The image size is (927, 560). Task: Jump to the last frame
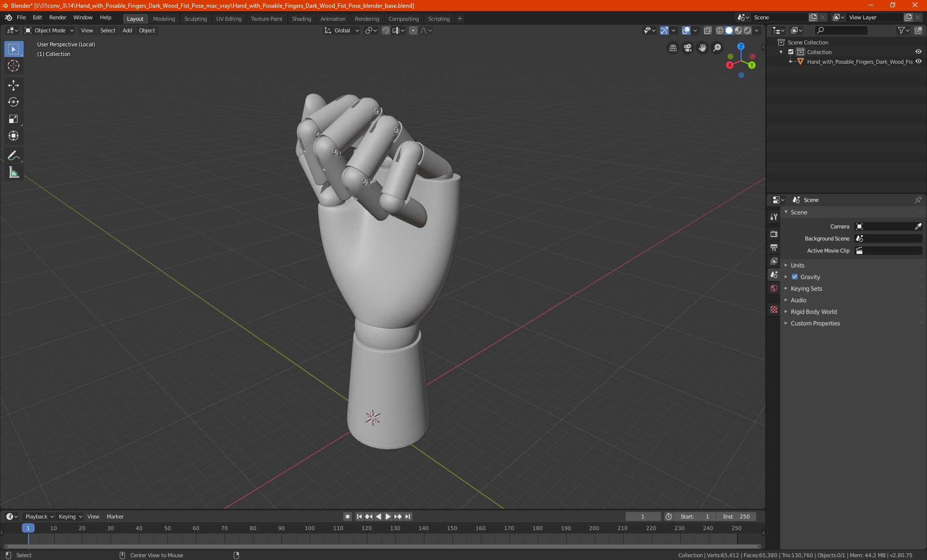407,517
